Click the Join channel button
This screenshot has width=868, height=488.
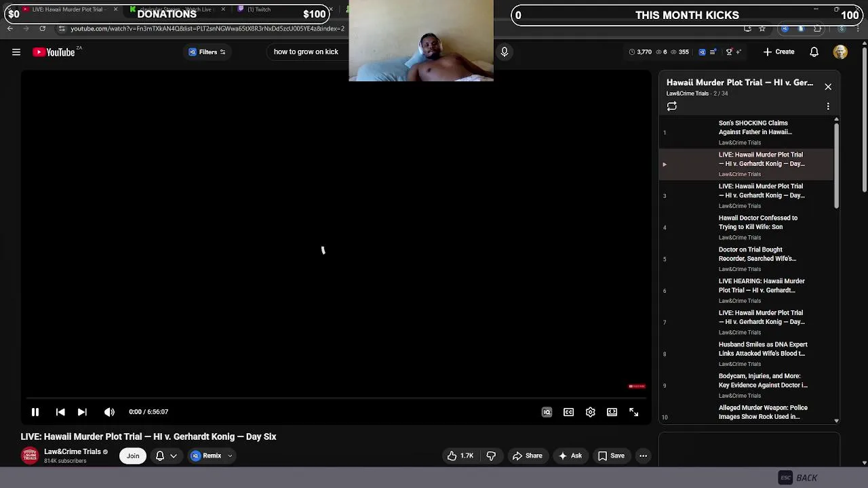click(x=133, y=455)
